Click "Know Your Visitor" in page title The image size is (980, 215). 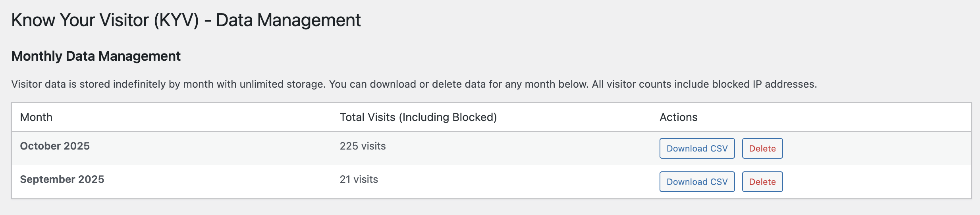[x=80, y=20]
